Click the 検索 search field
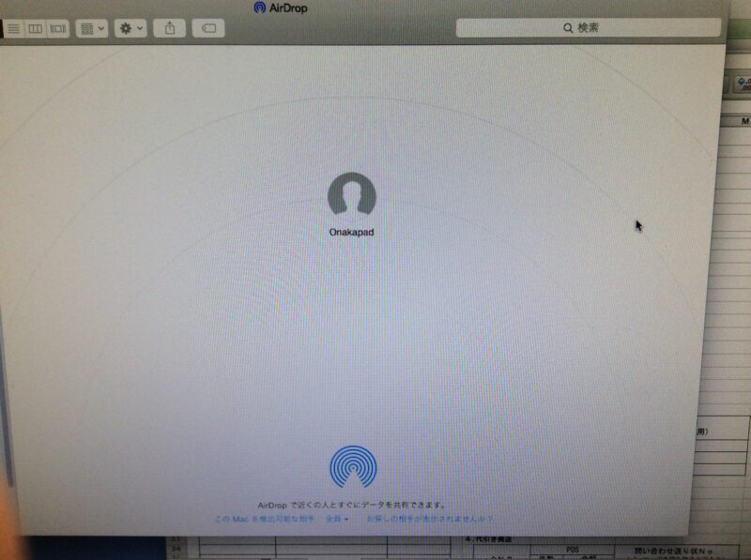This screenshot has height=560, width=751. (589, 28)
